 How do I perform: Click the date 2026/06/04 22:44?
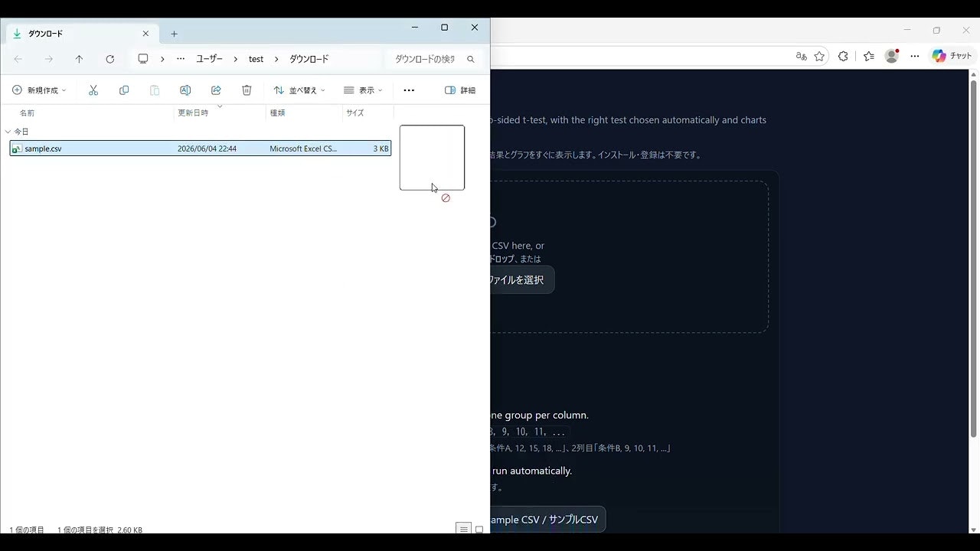(207, 148)
